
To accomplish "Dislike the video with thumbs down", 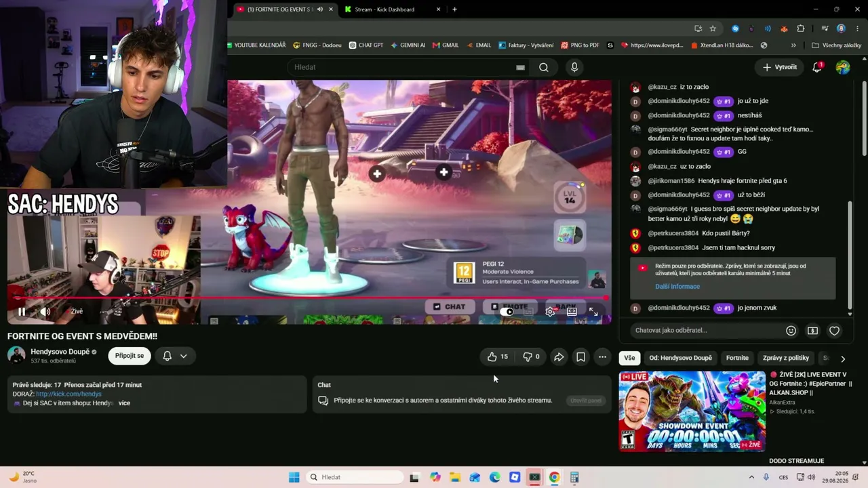I will (x=531, y=357).
